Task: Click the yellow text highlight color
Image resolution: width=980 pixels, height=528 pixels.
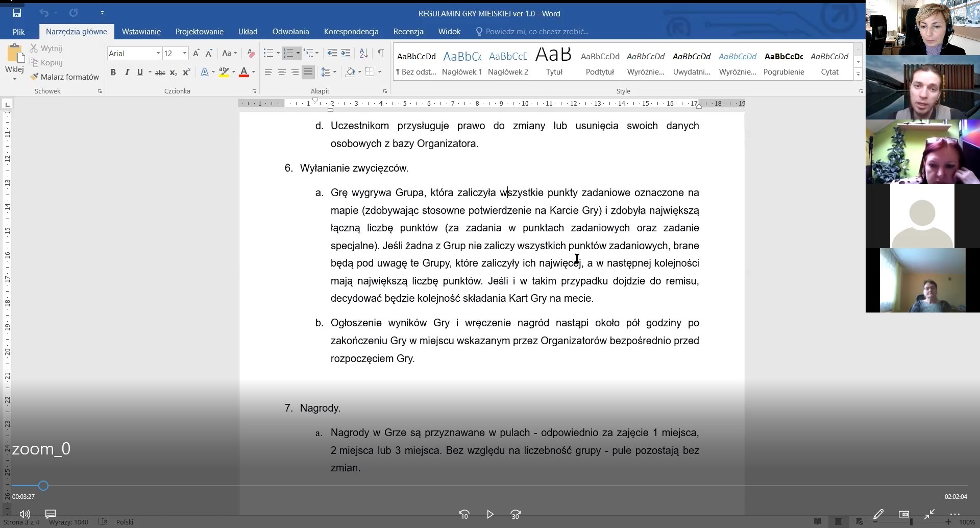Action: tap(224, 73)
